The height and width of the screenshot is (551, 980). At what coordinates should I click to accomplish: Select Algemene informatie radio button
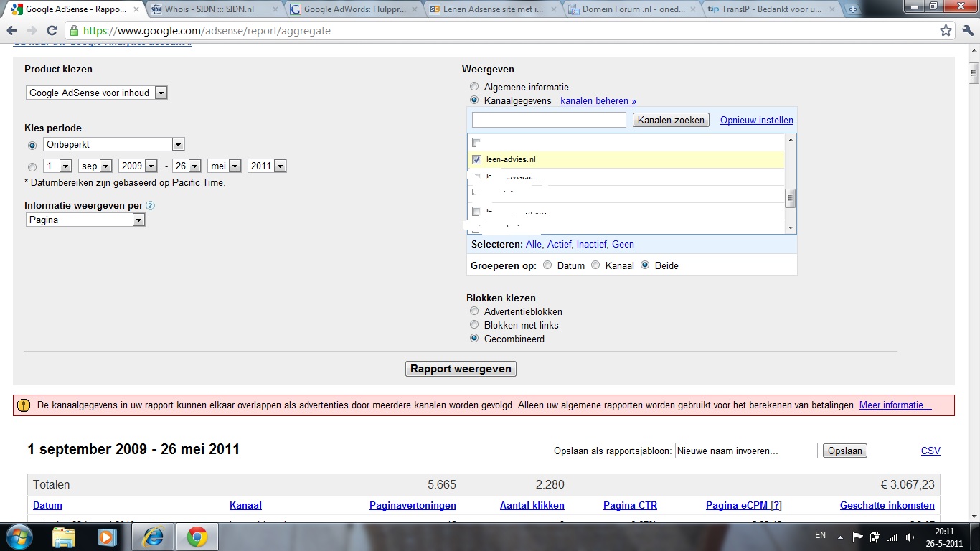[474, 87]
